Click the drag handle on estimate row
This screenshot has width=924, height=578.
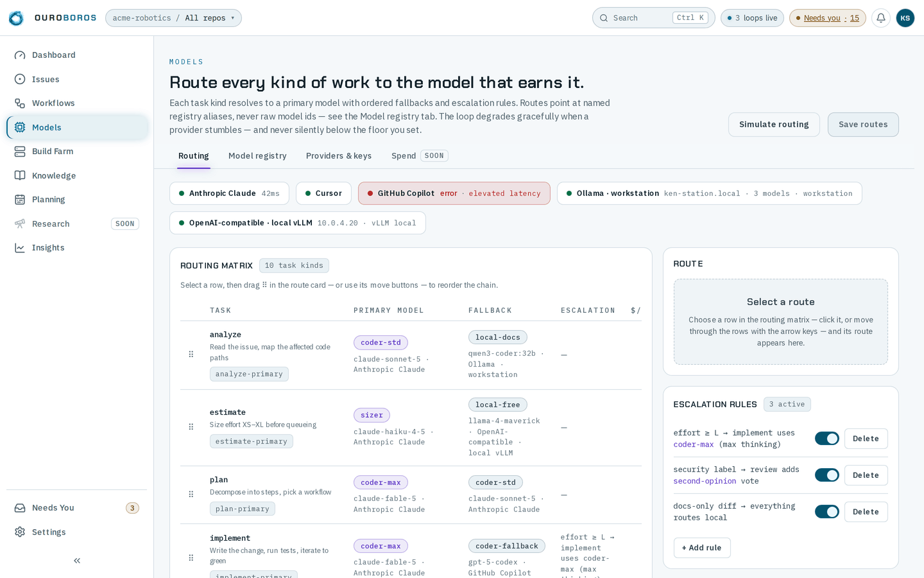point(191,426)
